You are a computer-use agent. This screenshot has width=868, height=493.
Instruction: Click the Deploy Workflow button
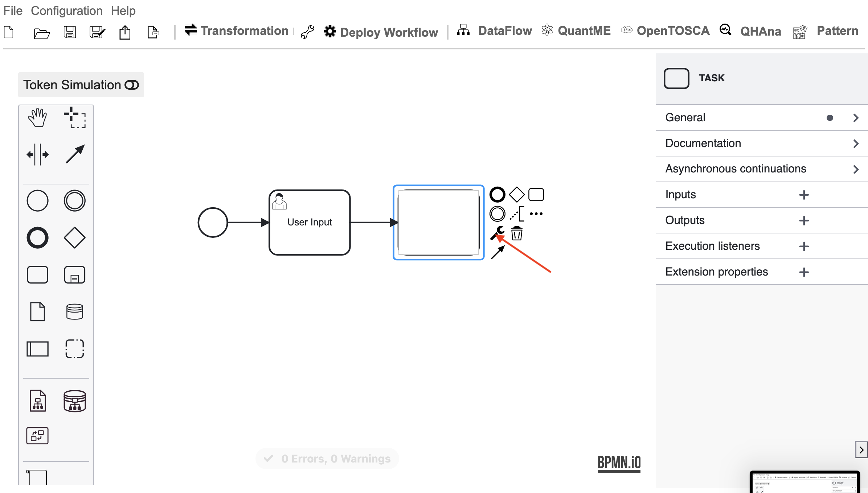381,32
